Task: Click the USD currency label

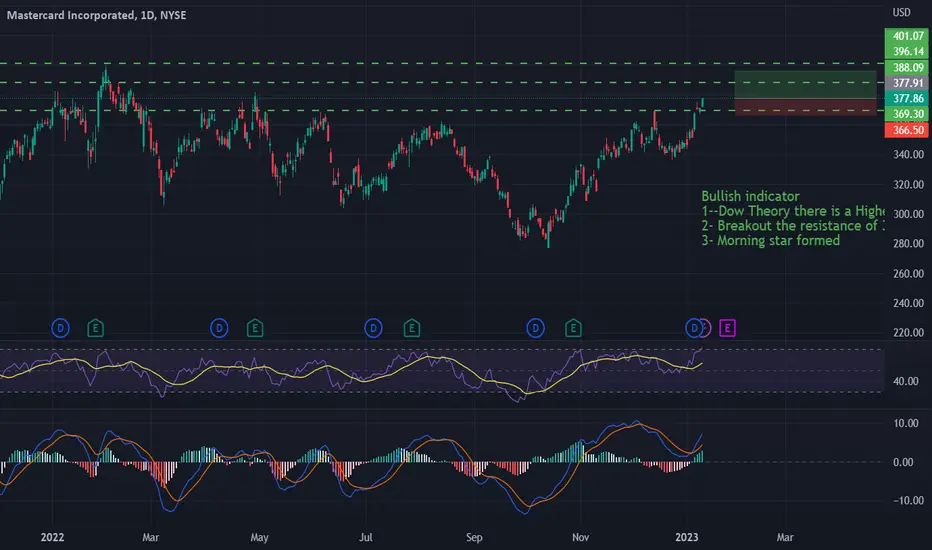Action: 901,12
